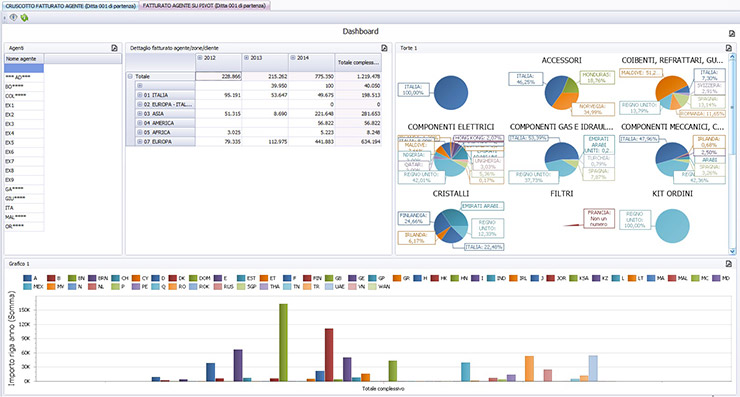Switch to CRUSCOTTO FATTURATO AGENTE tab
Viewport: 740px width, 397px height.
pos(70,6)
